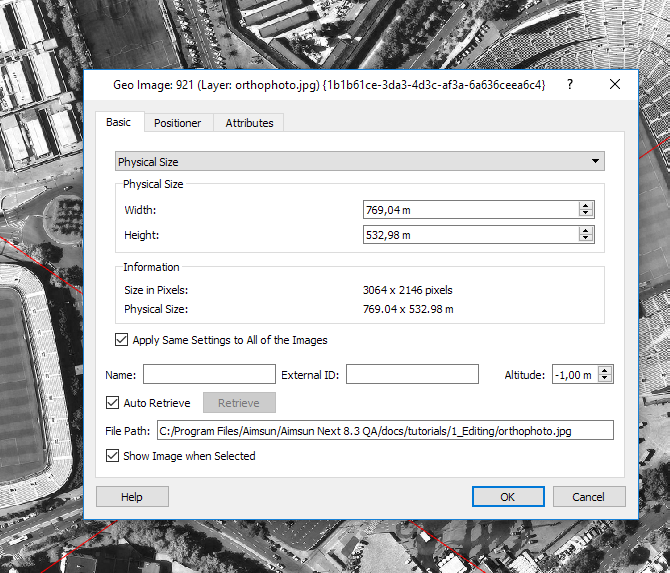Toggle Apply Same Settings to All Images

tap(122, 340)
